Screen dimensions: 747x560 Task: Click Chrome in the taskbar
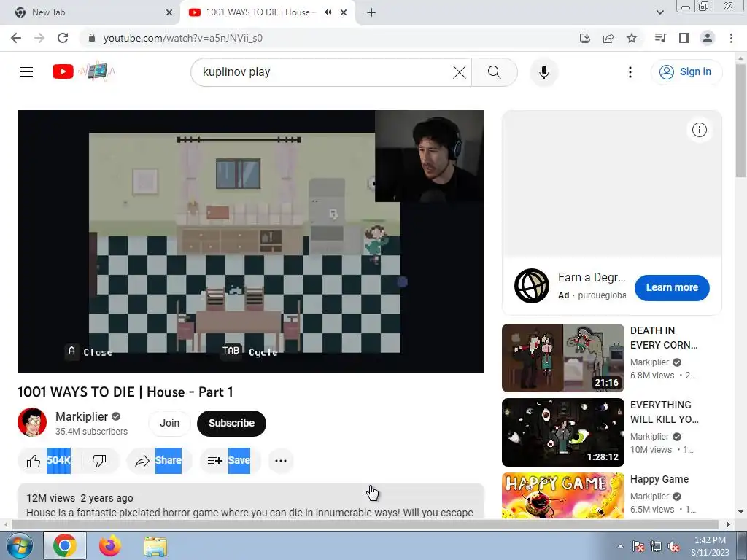[x=65, y=545]
